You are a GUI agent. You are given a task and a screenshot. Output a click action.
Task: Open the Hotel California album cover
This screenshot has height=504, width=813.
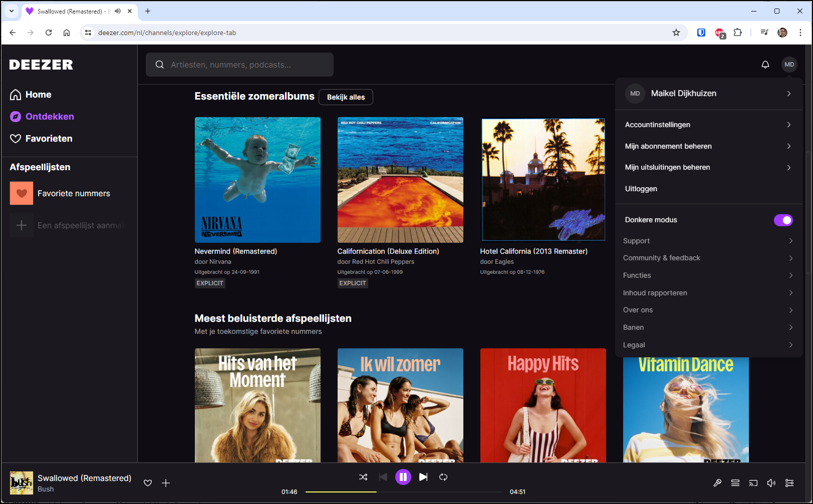(543, 180)
